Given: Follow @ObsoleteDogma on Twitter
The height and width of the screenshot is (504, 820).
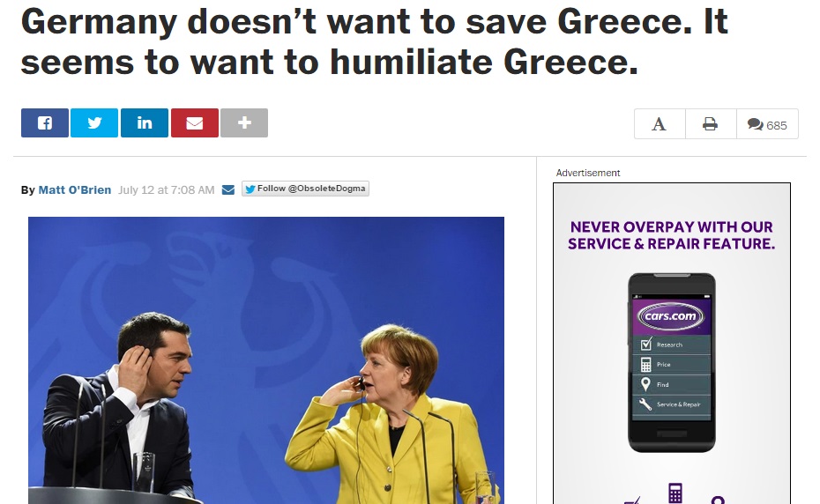Looking at the screenshot, I should pyautogui.click(x=305, y=189).
